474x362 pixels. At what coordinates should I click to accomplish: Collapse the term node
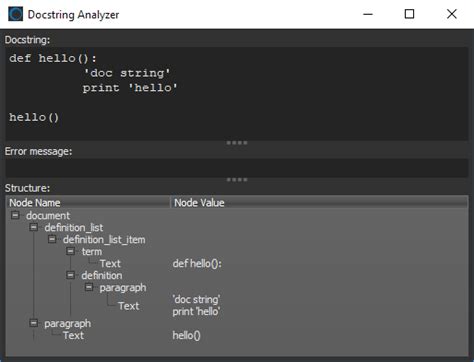(70, 251)
